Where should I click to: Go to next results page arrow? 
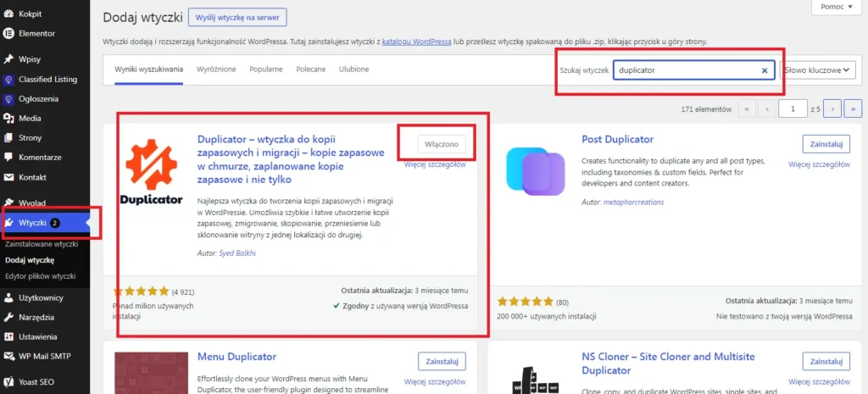(x=832, y=109)
